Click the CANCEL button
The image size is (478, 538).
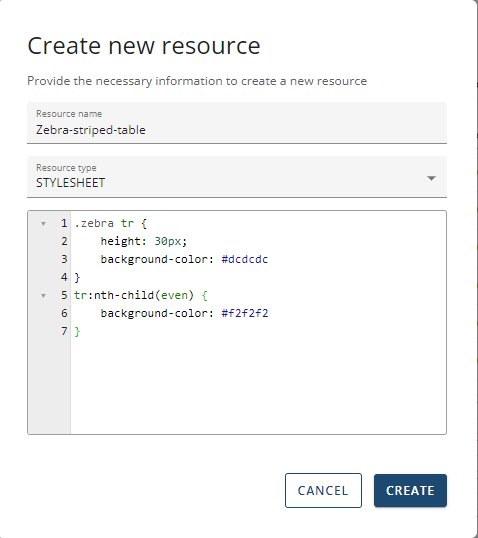(x=323, y=491)
